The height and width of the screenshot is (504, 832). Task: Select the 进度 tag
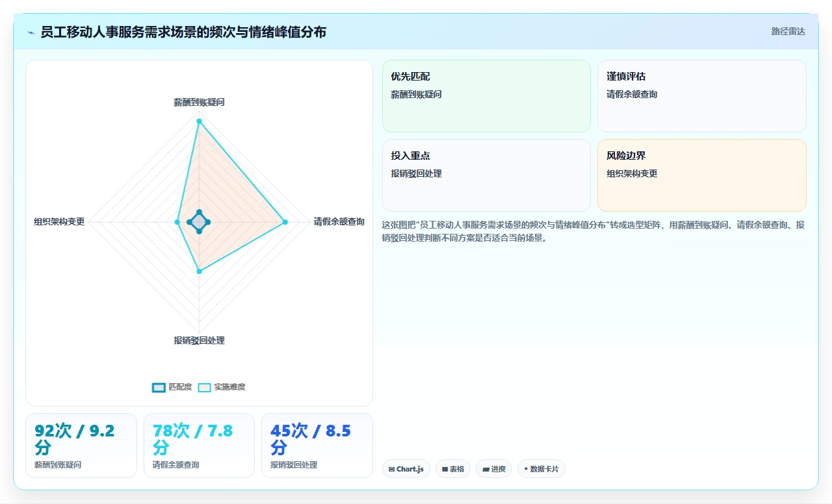[x=494, y=469]
